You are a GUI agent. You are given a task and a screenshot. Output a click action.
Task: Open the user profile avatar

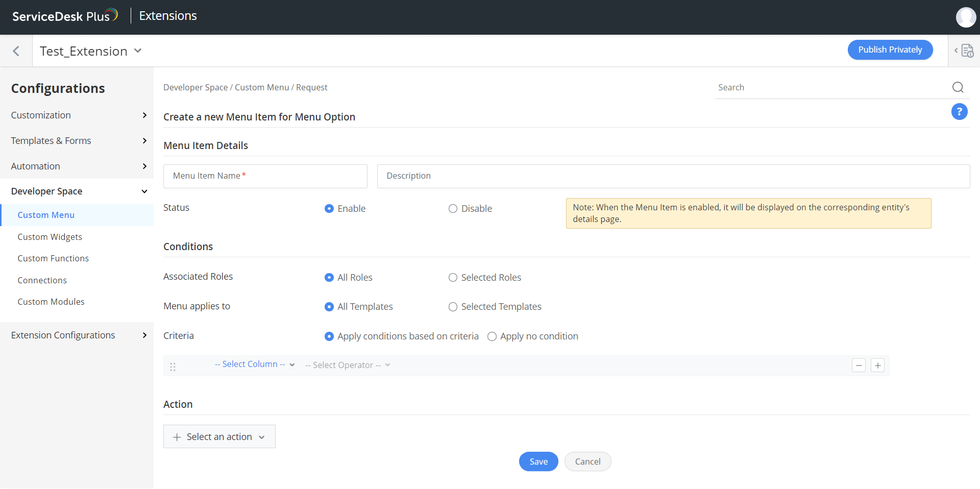point(966,17)
